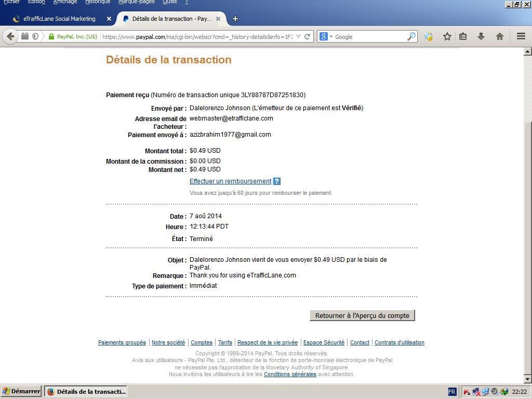Click scrollbar down arrow

(x=528, y=379)
